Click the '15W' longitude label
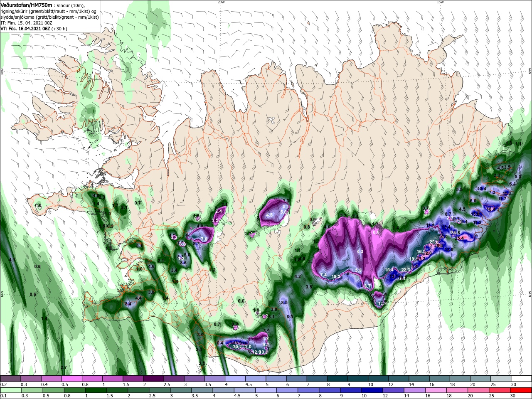The height and width of the screenshot is (399, 532). point(440,2)
